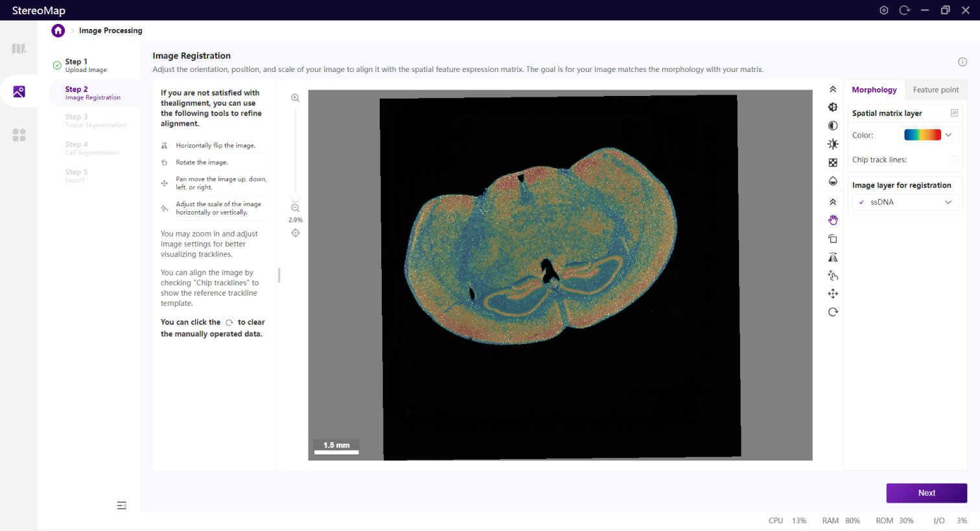Click the zoom in magnifier icon
Screen dimensions: 980x531
(296, 98)
